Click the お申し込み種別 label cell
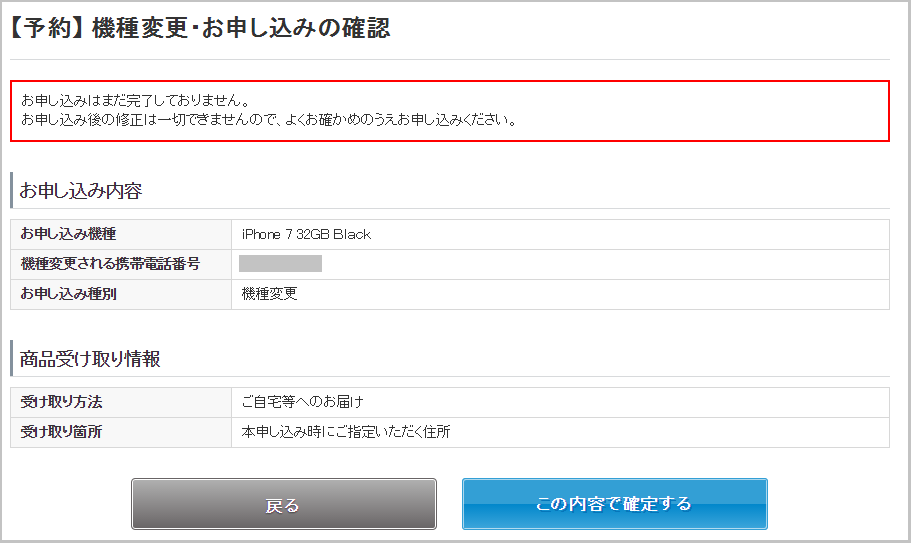The width and height of the screenshot is (911, 543). pos(121,294)
